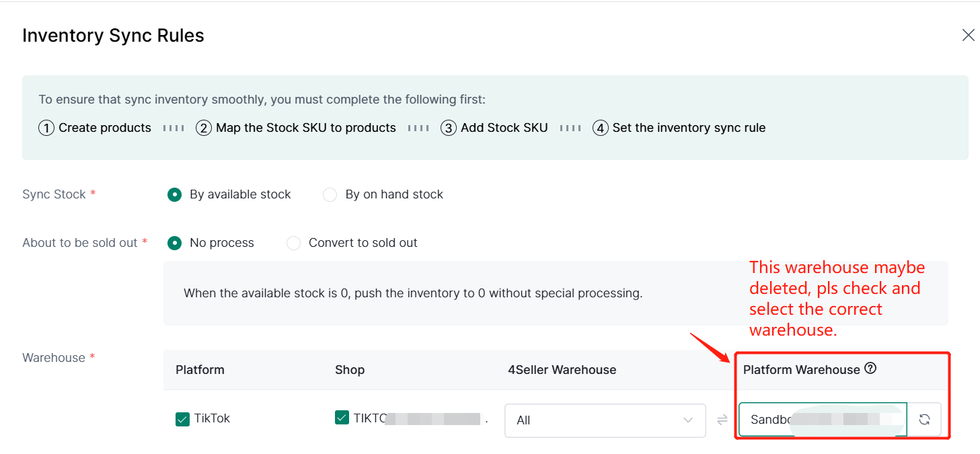Click the step 1 circle icon
Image resolution: width=980 pixels, height=454 pixels.
click(46, 128)
